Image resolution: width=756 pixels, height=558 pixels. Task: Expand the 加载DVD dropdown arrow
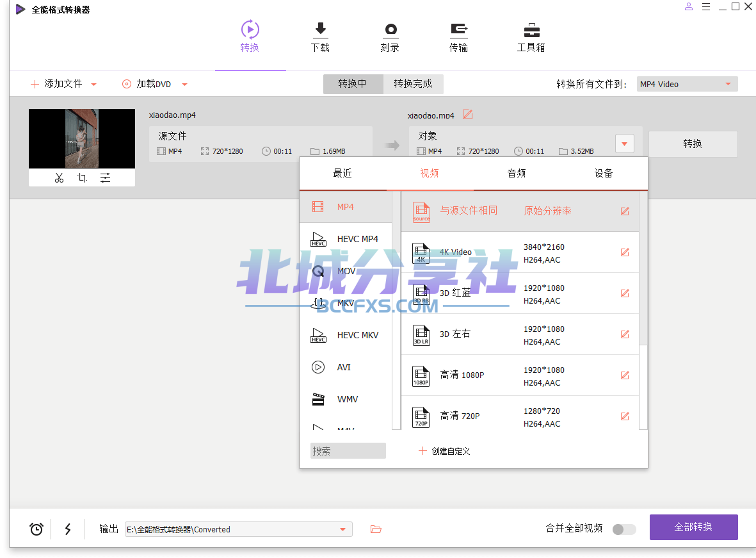point(184,85)
